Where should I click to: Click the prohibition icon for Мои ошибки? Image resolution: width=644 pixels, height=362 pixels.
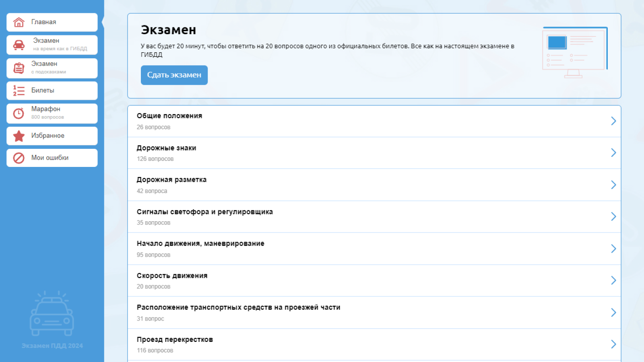point(18,158)
